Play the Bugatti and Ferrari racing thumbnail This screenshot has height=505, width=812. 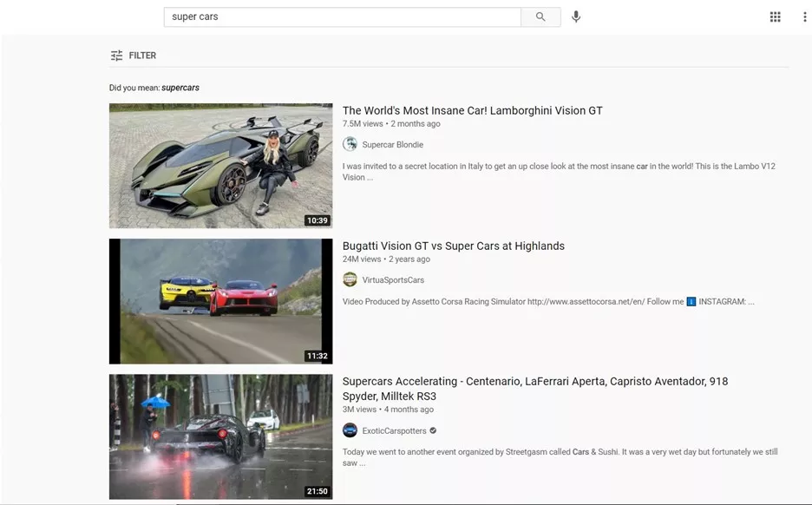pyautogui.click(x=220, y=301)
